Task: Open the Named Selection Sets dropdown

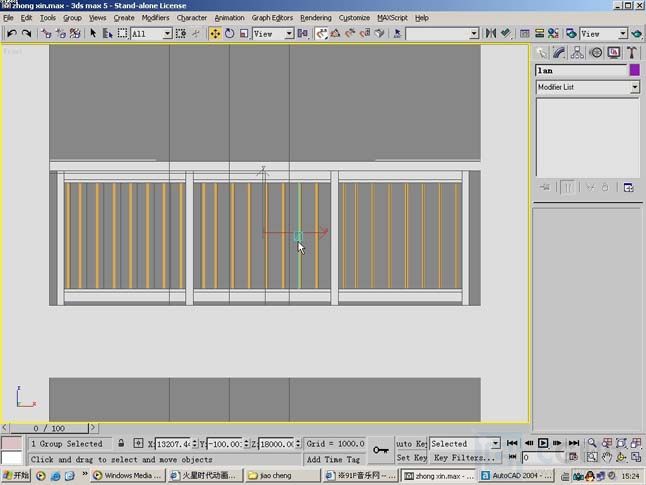Action: click(474, 34)
